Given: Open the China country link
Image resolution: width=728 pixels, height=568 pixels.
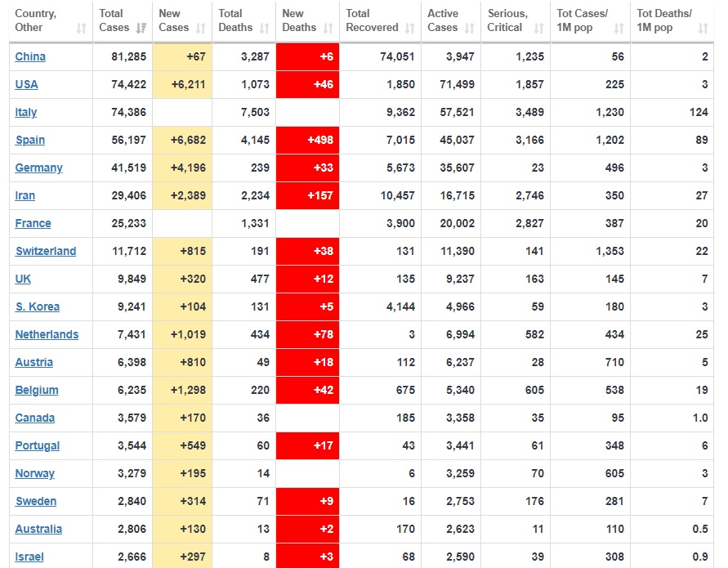Looking at the screenshot, I should pos(30,57).
